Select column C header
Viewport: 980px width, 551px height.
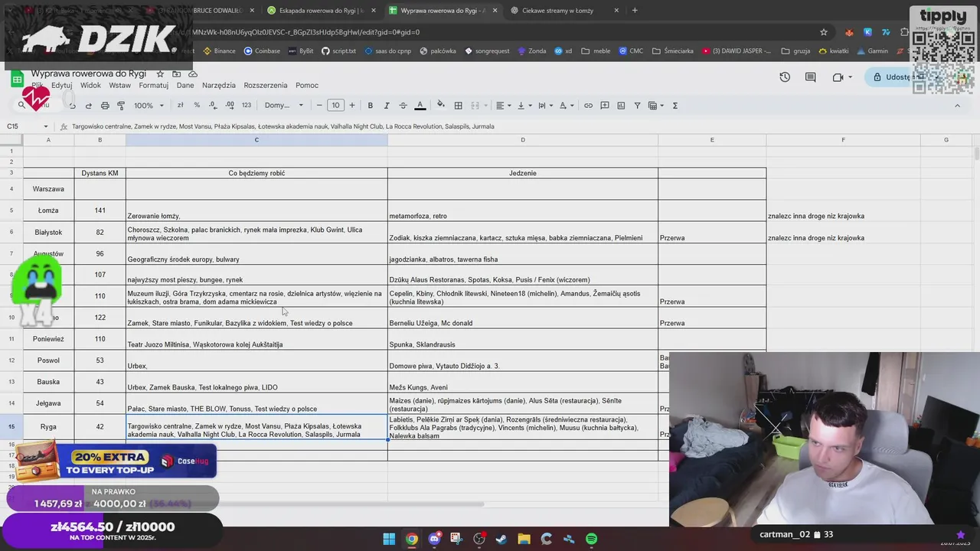point(256,140)
